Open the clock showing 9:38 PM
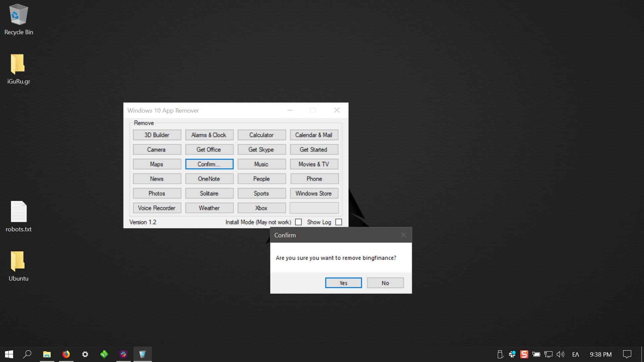This screenshot has height=362, width=644. [x=600, y=354]
